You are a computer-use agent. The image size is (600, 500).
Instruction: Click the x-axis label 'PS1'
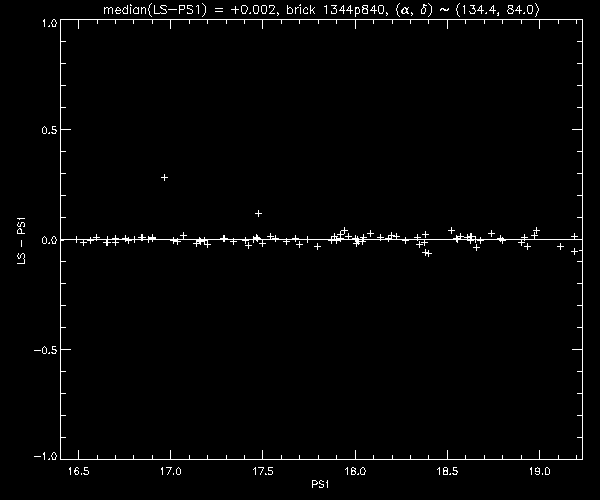coord(320,484)
